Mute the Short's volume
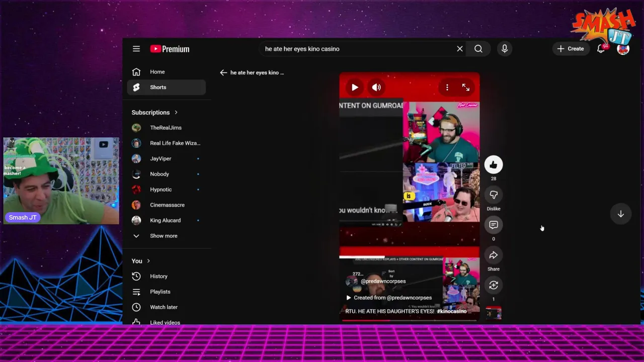 (376, 87)
